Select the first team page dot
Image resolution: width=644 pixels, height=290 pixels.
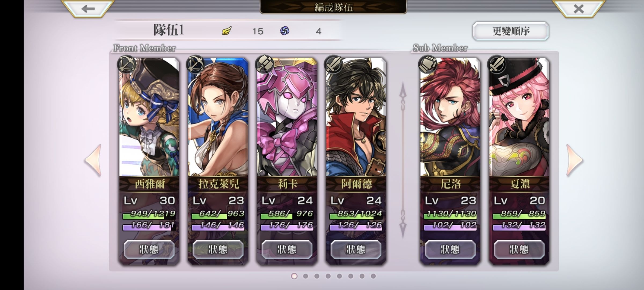point(294,276)
